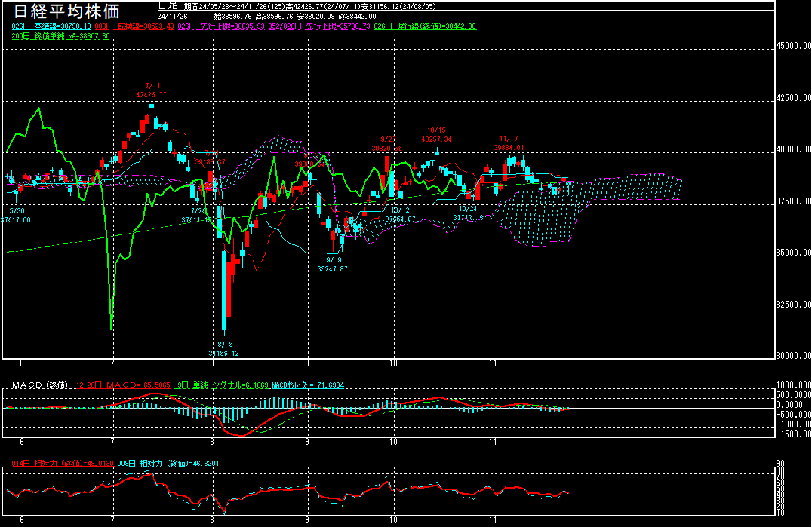The width and height of the screenshot is (812, 527).
Task: Click the MACDオシレーター=-71.6934 legend label
Action: (308, 385)
